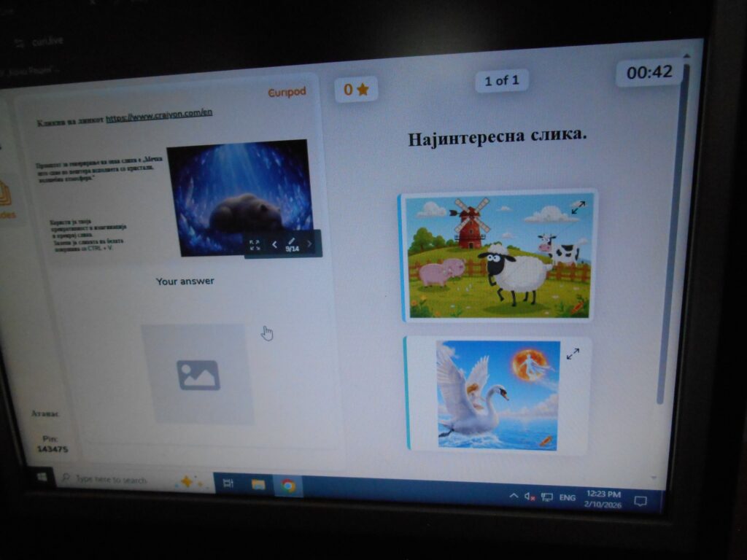
Task: Click the star score badge
Action: tap(356, 90)
